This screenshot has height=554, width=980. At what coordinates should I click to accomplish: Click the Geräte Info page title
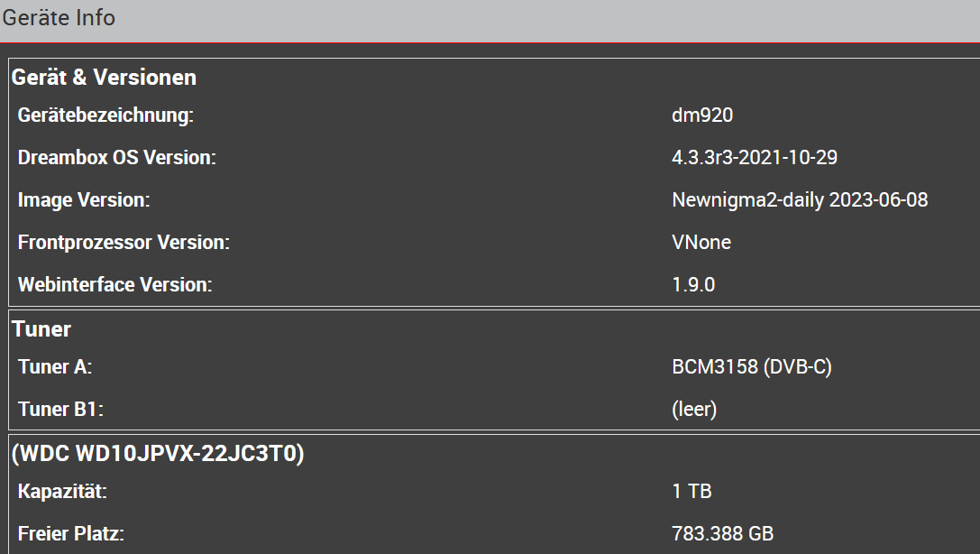tap(59, 18)
